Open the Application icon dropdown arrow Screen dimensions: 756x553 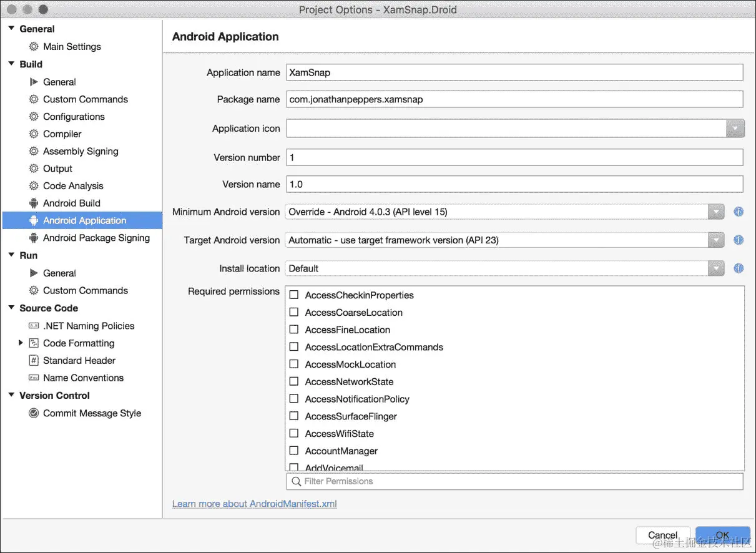(735, 129)
